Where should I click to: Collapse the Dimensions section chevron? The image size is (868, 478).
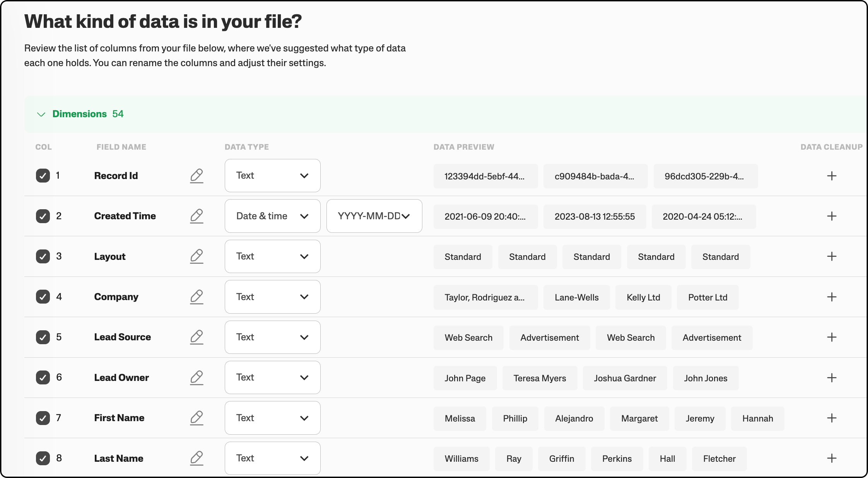coord(41,114)
